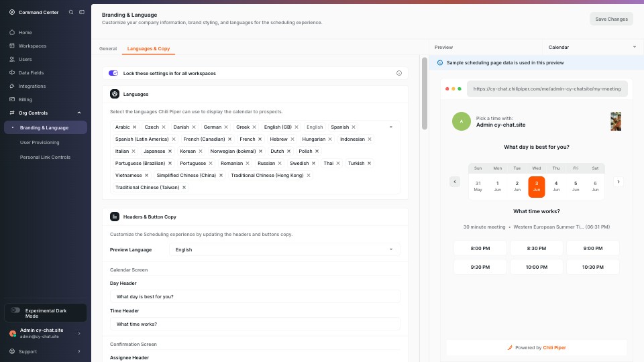Collapse sidebar using the panel icon
Image resolution: width=644 pixels, height=362 pixels.
pos(82,12)
